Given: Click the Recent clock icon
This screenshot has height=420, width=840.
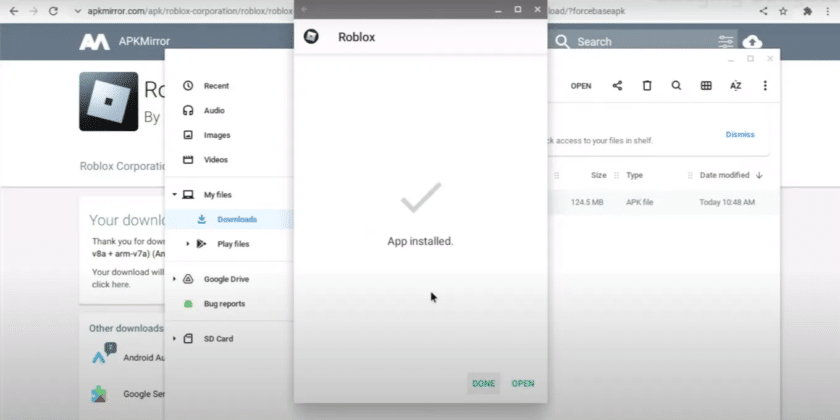Looking at the screenshot, I should (188, 86).
